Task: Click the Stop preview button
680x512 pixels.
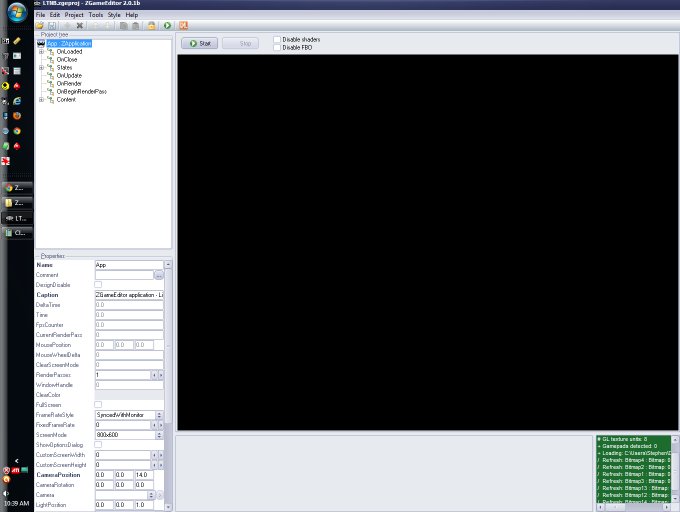Action: pyautogui.click(x=241, y=43)
